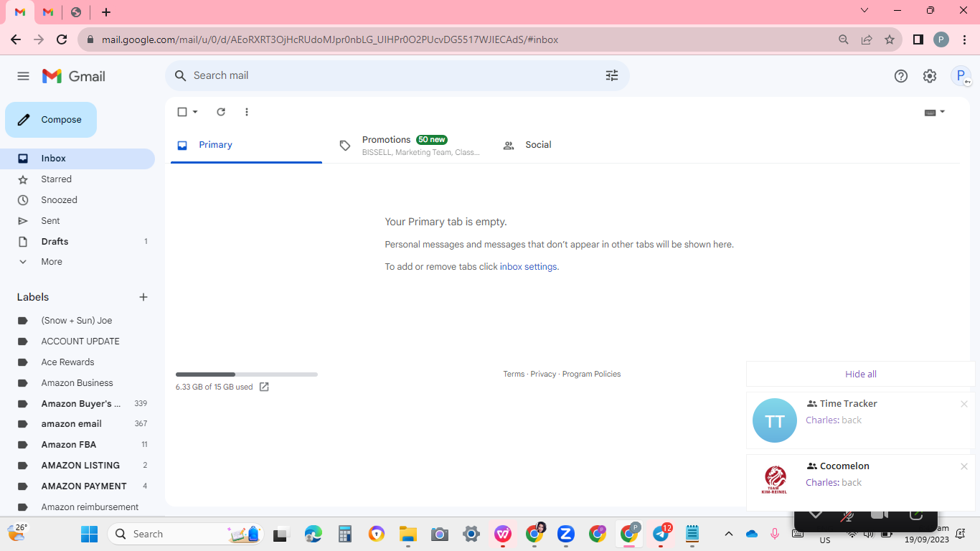
Task: Open the Google account avatar
Action: click(x=961, y=76)
